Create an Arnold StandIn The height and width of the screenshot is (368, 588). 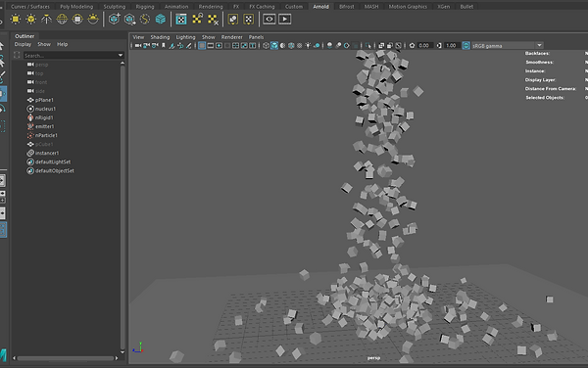(x=114, y=20)
